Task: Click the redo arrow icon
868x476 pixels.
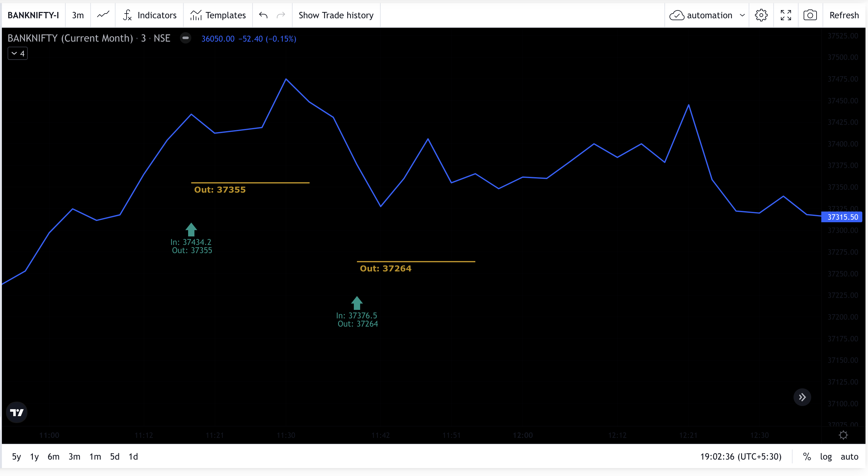Action: (x=281, y=15)
